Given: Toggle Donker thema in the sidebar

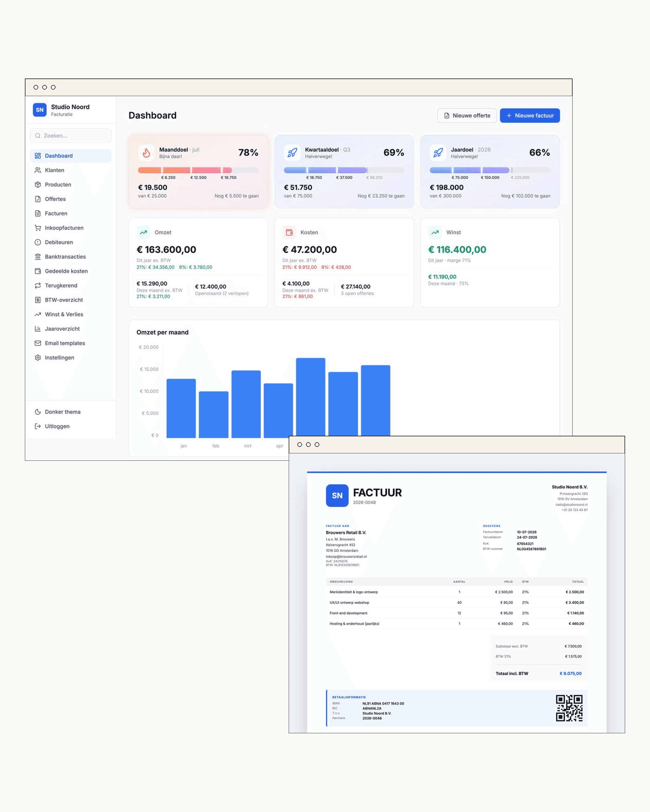Looking at the screenshot, I should pos(70,412).
